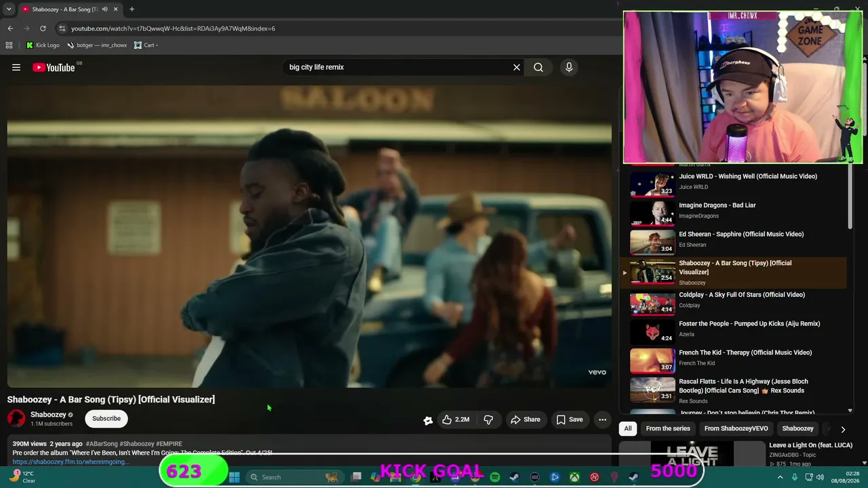Select the From the series chip
Image resolution: width=868 pixels, height=488 pixels.
pos(668,428)
